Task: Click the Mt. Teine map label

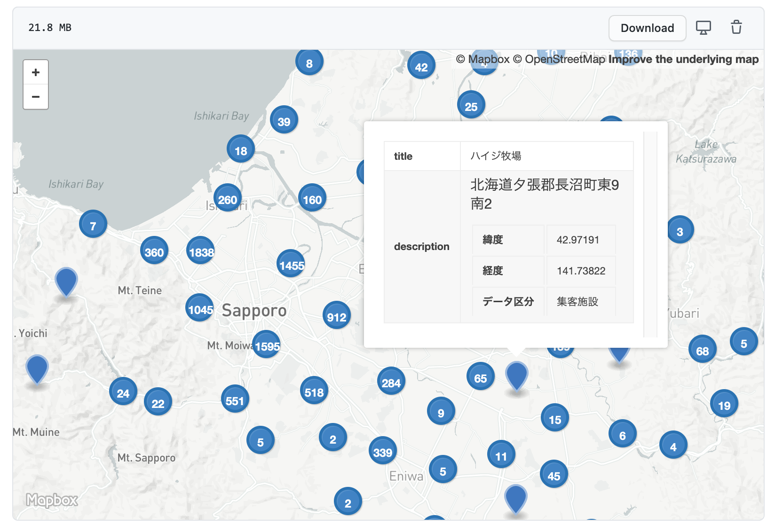Action: [x=140, y=290]
